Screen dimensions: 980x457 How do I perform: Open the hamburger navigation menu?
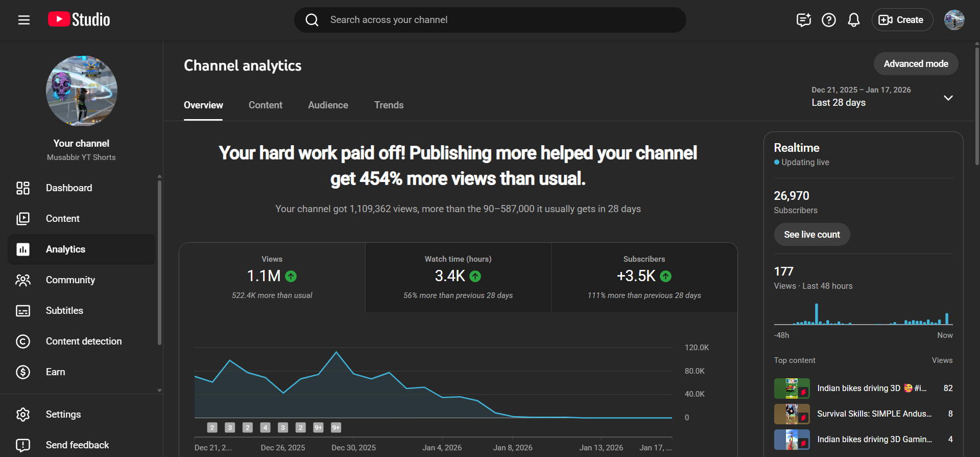pyautogui.click(x=24, y=20)
